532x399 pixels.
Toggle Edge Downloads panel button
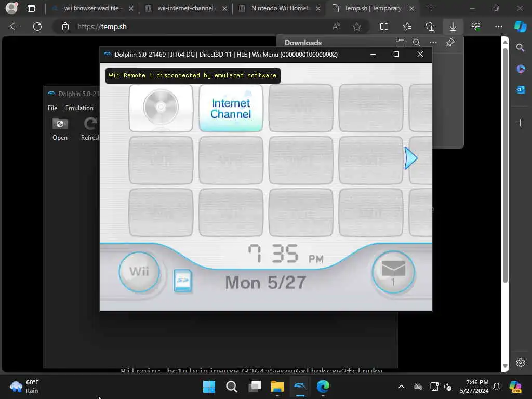click(x=453, y=26)
